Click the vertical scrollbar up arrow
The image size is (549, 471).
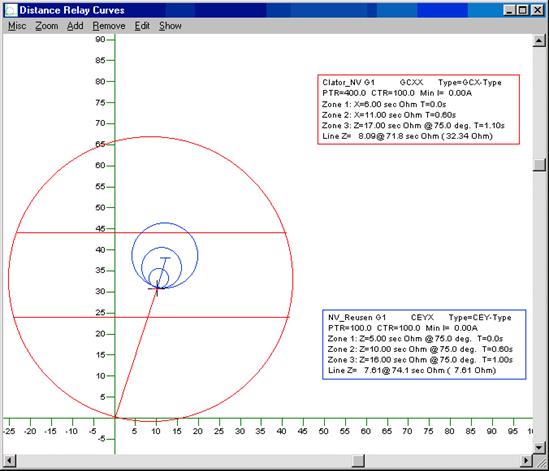click(x=539, y=41)
